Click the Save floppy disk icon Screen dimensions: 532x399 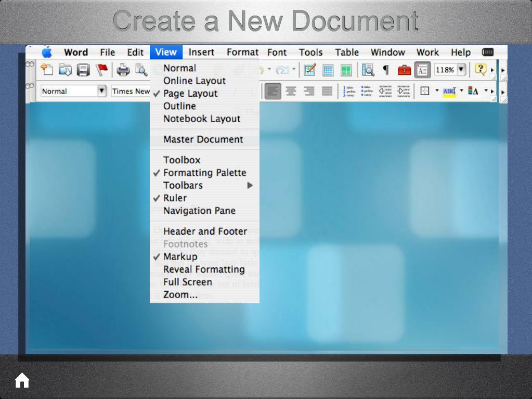click(x=83, y=70)
